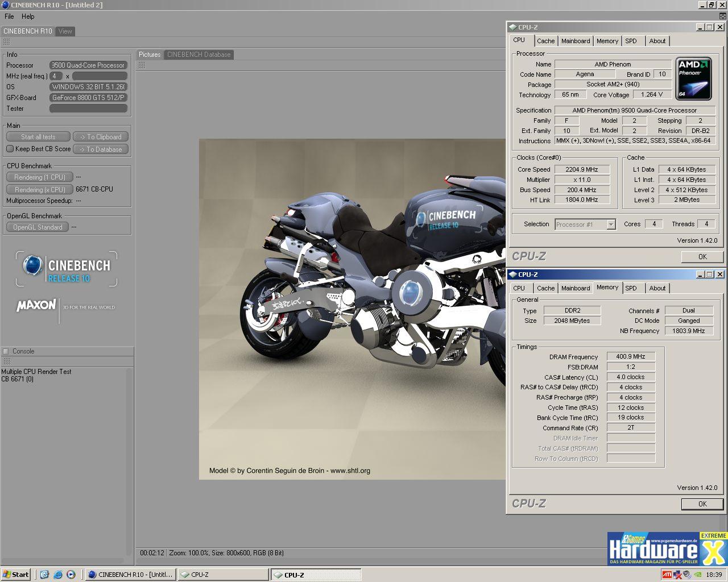Click the OS info field
The width and height of the screenshot is (728, 582).
[88, 87]
